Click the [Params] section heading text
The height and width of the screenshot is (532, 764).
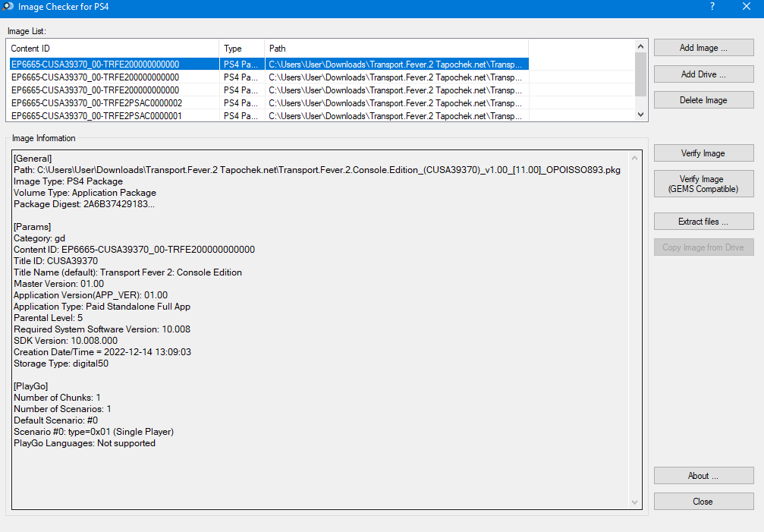point(32,227)
